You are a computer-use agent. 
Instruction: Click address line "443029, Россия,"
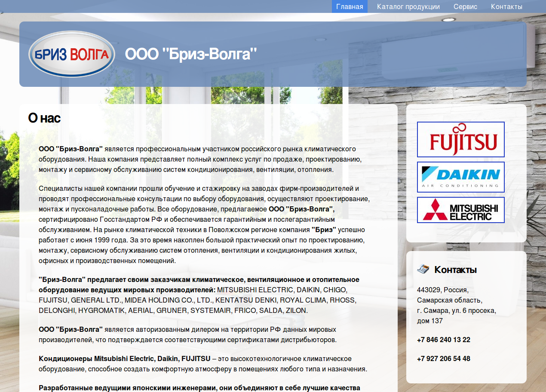coord(443,290)
